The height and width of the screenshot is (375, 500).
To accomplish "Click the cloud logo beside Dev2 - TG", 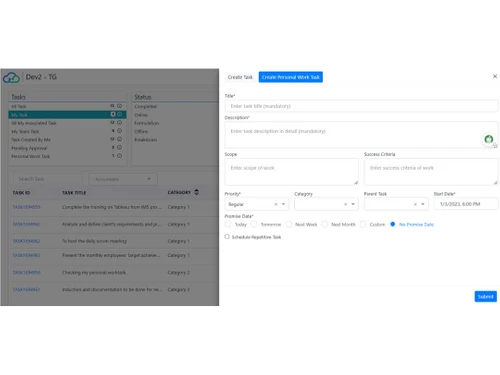I will coord(11,78).
